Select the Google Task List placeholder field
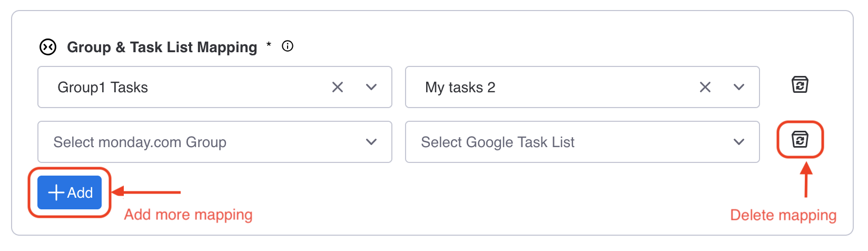This screenshot has height=251, width=868. point(583,142)
